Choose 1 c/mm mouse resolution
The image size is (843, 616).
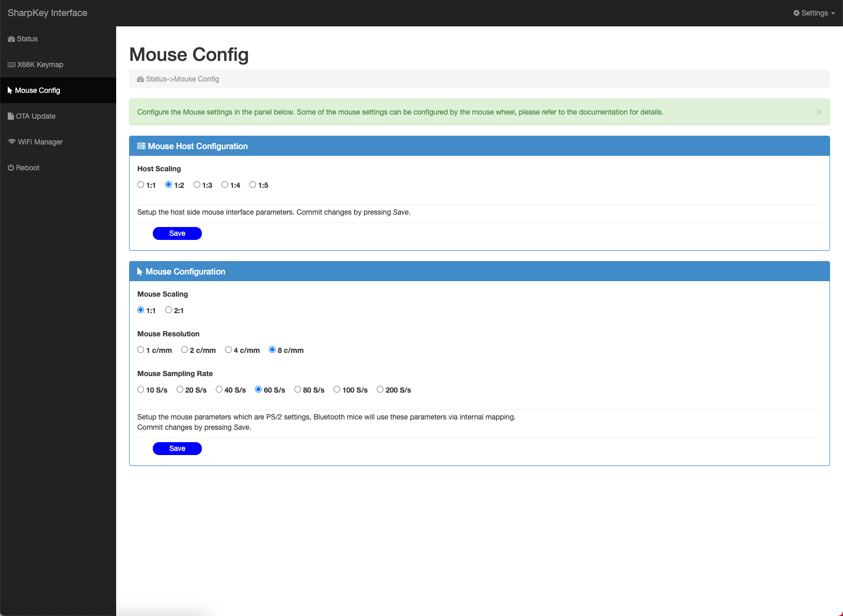pos(140,350)
